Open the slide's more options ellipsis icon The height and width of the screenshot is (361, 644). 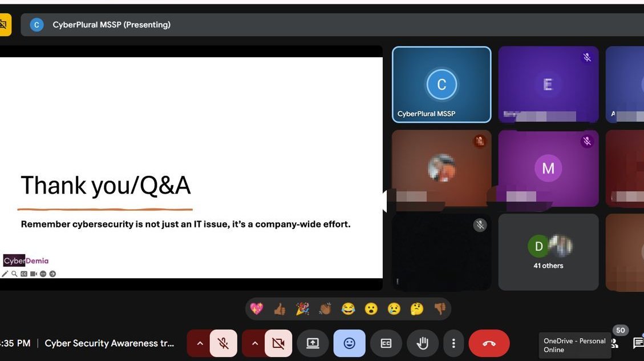43,274
